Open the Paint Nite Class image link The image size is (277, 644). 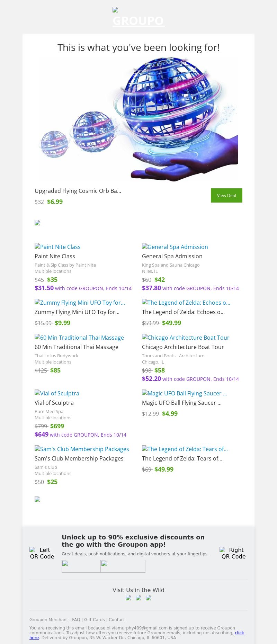point(57,247)
